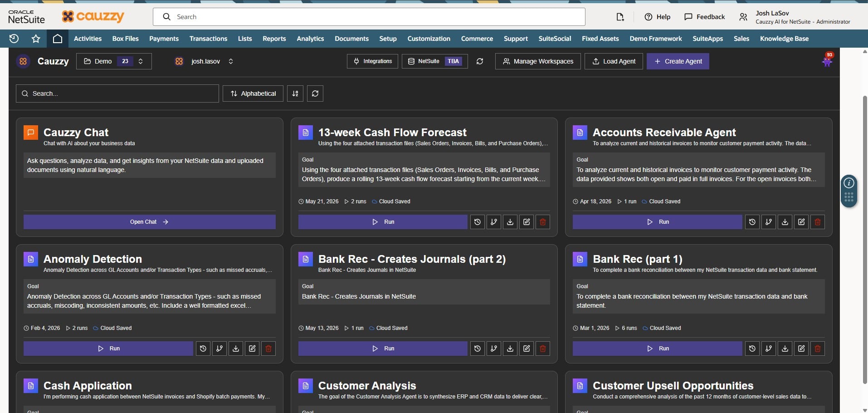Screen dimensions: 868x413
Task: View run history for Anomaly Detection agent
Action: pyautogui.click(x=203, y=349)
